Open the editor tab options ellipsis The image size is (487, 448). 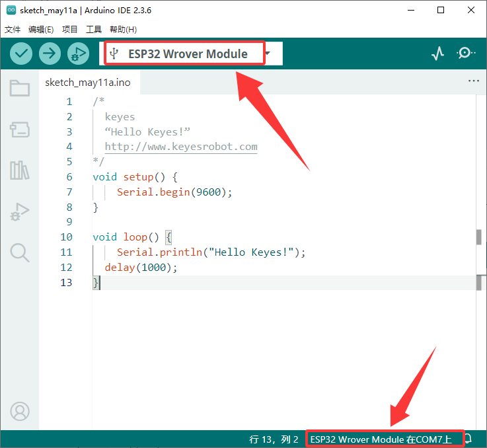(473, 81)
